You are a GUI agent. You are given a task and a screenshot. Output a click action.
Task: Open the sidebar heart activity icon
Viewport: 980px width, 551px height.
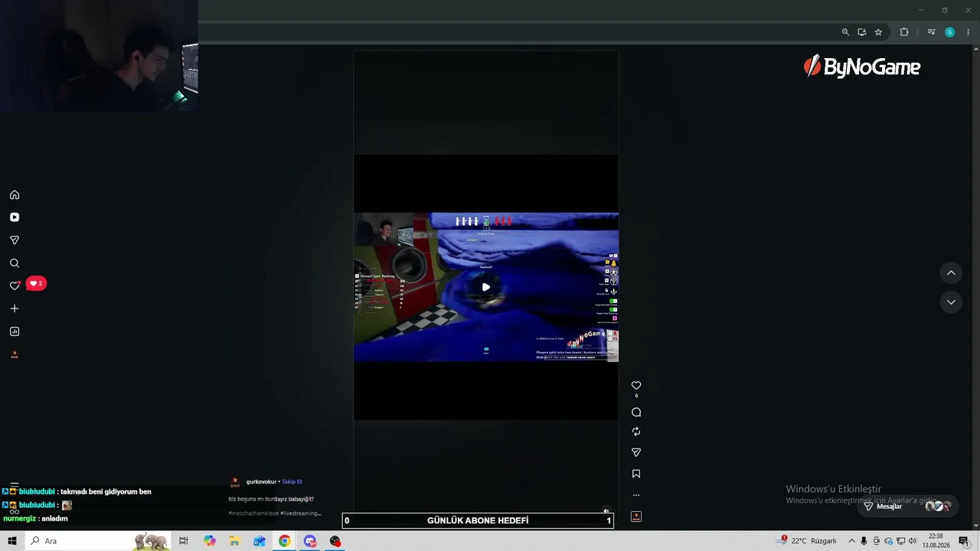pyautogui.click(x=15, y=285)
